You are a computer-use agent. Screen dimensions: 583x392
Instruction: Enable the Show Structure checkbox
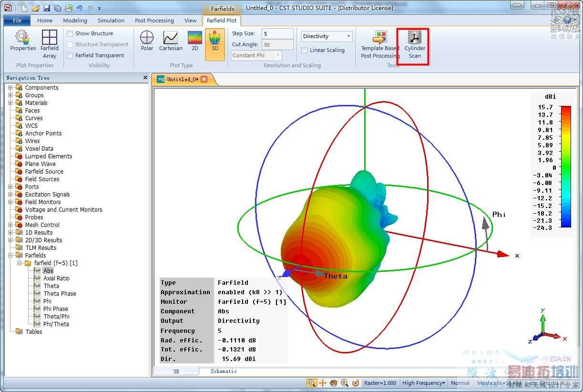[70, 33]
